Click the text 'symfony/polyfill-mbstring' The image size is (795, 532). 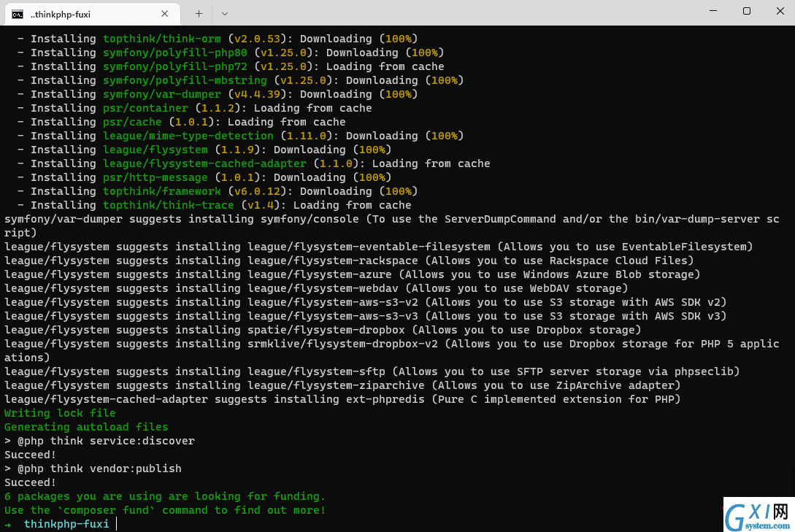[185, 80]
